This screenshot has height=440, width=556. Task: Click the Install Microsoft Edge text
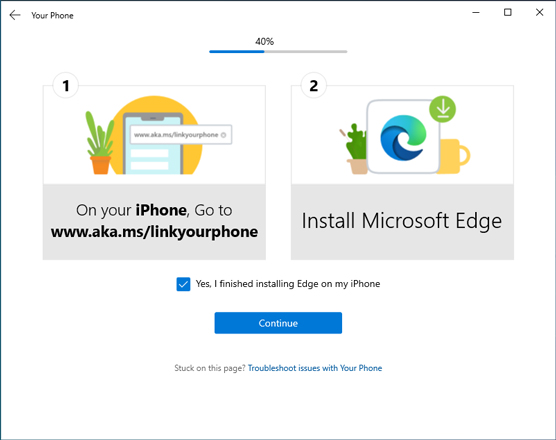(x=401, y=221)
